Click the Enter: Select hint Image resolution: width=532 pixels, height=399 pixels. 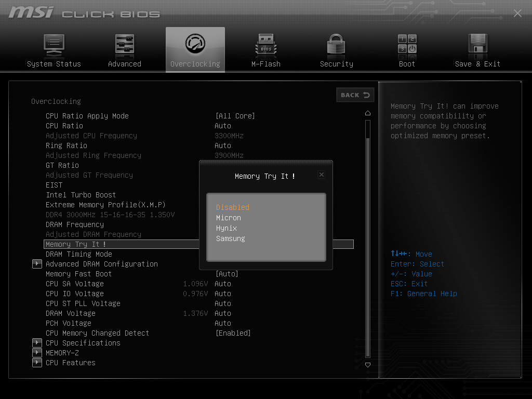[417, 264]
